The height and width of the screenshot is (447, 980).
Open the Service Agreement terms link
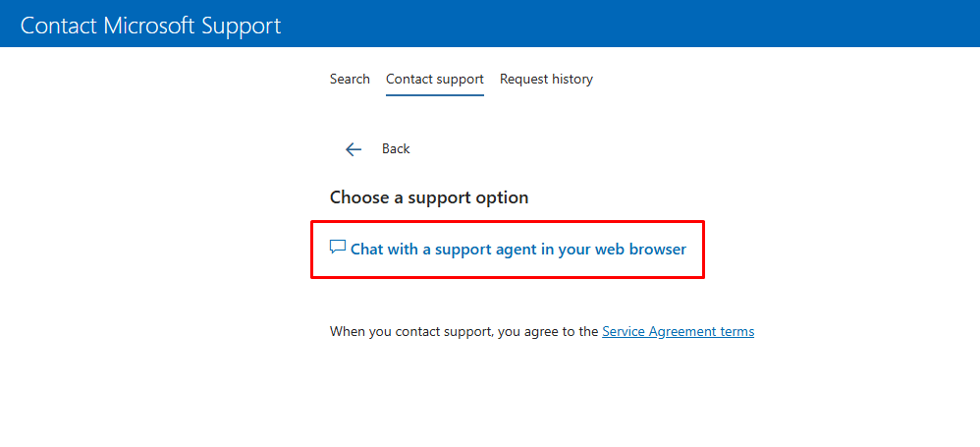click(679, 331)
